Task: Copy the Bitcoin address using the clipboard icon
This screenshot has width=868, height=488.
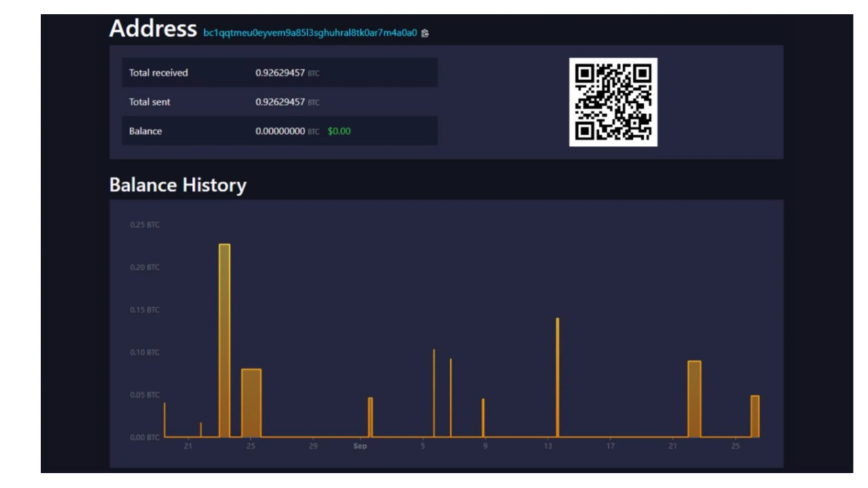Action: pos(425,33)
